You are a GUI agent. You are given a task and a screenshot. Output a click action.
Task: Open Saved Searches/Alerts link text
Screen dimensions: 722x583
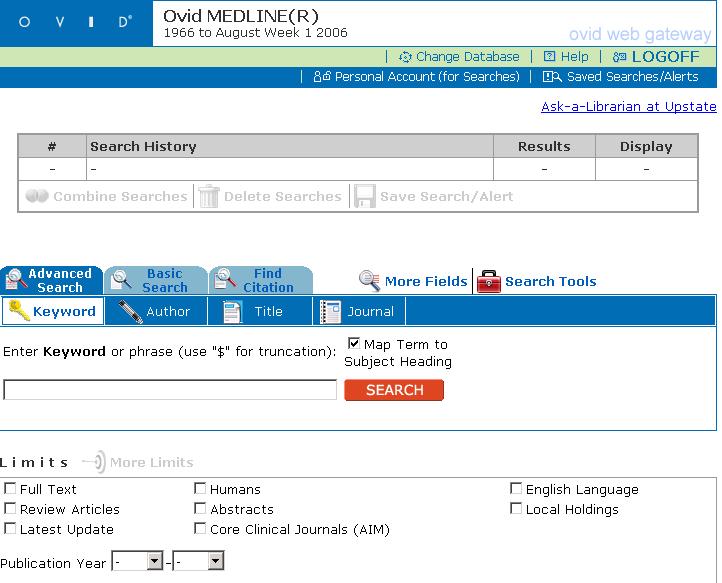pos(633,76)
